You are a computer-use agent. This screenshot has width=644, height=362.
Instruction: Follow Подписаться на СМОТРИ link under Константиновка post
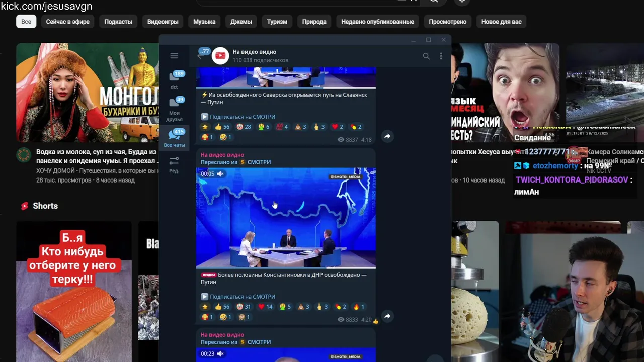[x=242, y=297]
